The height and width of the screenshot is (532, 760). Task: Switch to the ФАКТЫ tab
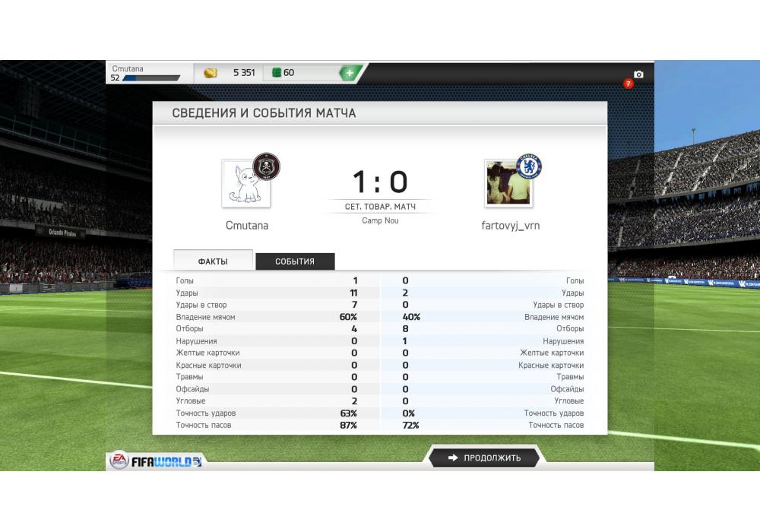213,261
